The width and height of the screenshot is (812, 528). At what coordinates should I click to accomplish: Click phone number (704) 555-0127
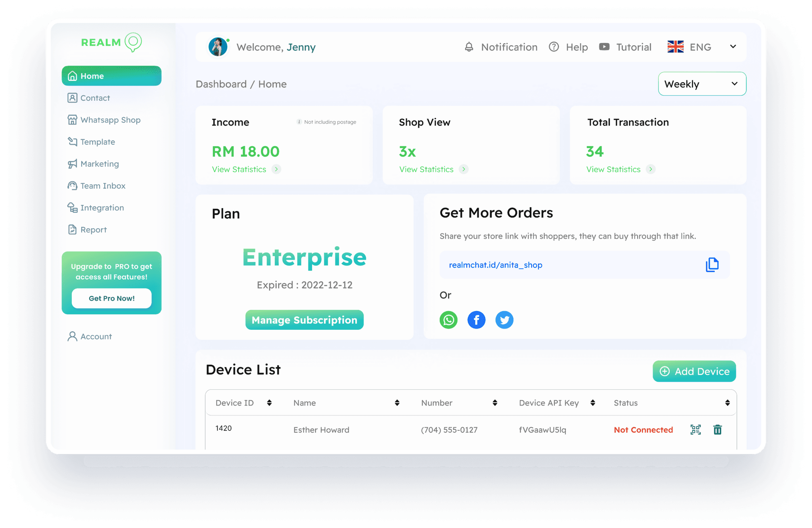coord(449,430)
